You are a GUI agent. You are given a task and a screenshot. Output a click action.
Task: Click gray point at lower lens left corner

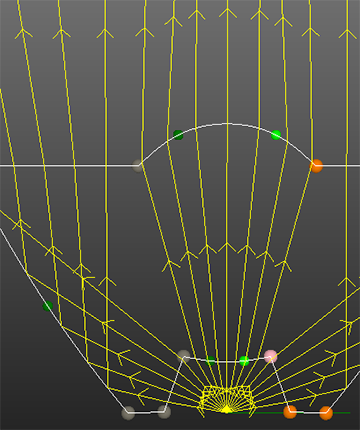(184, 356)
